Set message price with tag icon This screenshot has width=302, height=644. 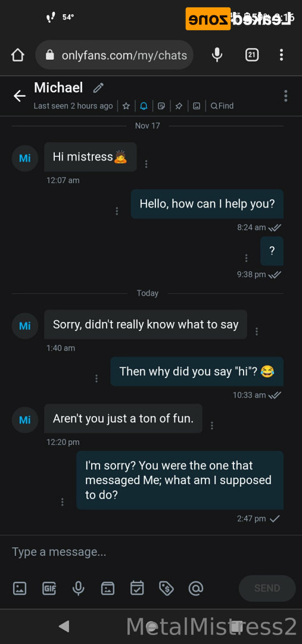[166, 589]
